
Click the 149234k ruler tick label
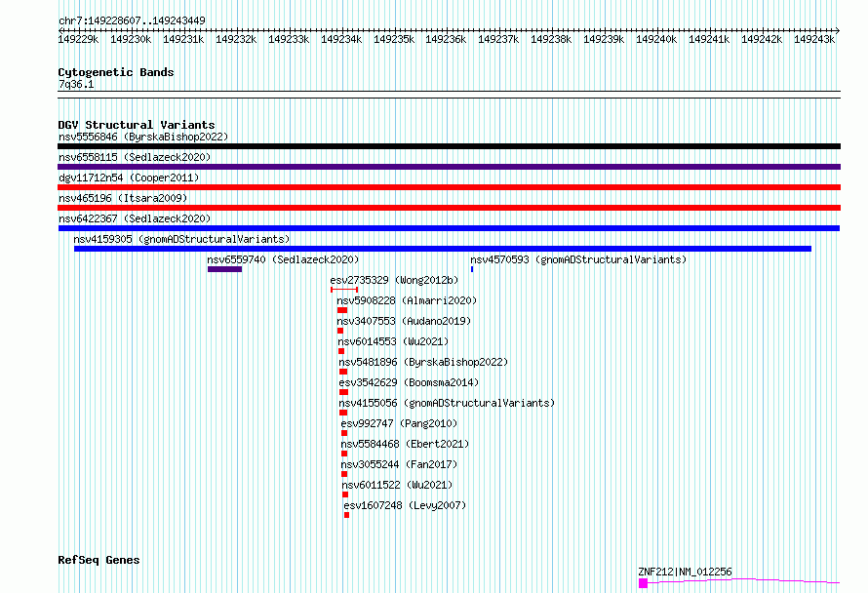pos(341,39)
